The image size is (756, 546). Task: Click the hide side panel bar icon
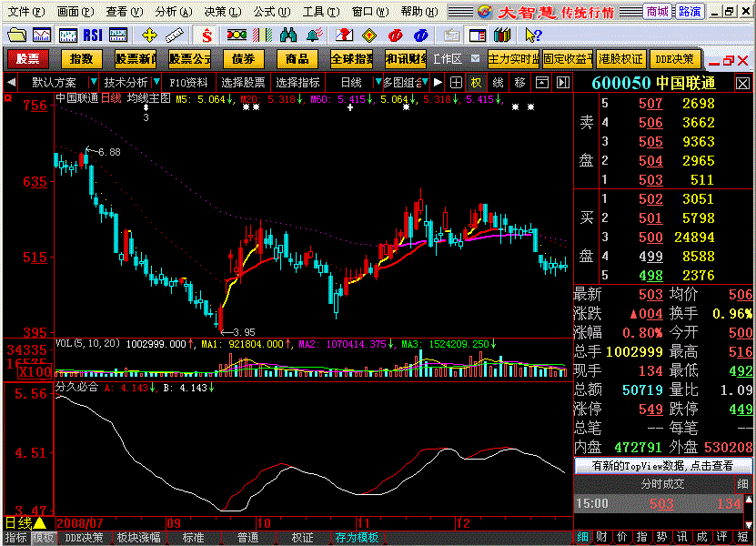(562, 83)
